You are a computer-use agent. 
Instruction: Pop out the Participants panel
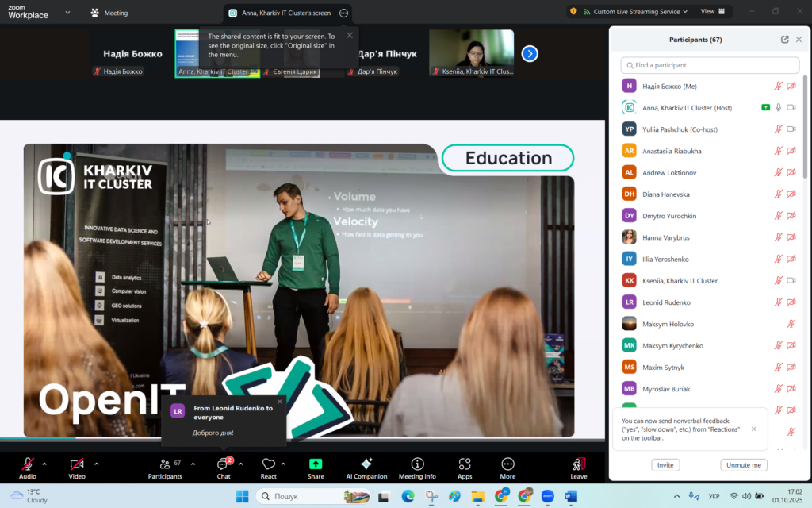tap(784, 40)
